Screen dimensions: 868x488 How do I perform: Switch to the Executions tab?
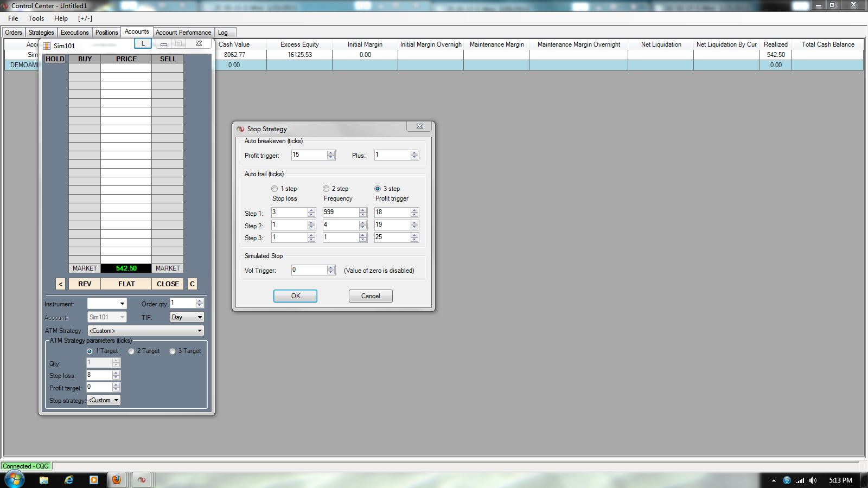click(75, 33)
